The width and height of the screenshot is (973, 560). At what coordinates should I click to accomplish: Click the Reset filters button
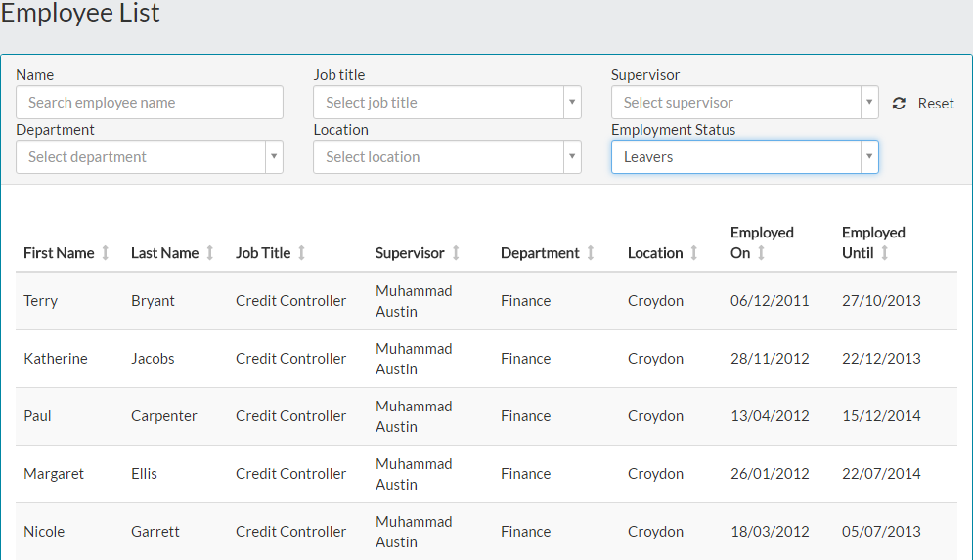click(x=923, y=103)
